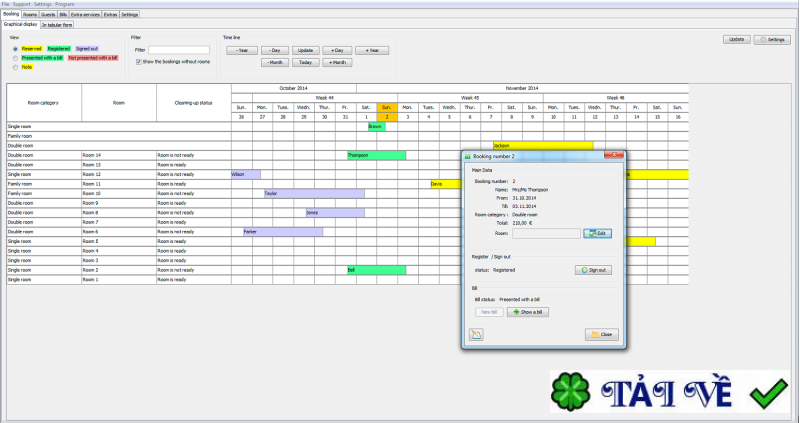The image size is (800, 423).
Task: Select the Wilson booking bar in Room 12
Action: [246, 175]
